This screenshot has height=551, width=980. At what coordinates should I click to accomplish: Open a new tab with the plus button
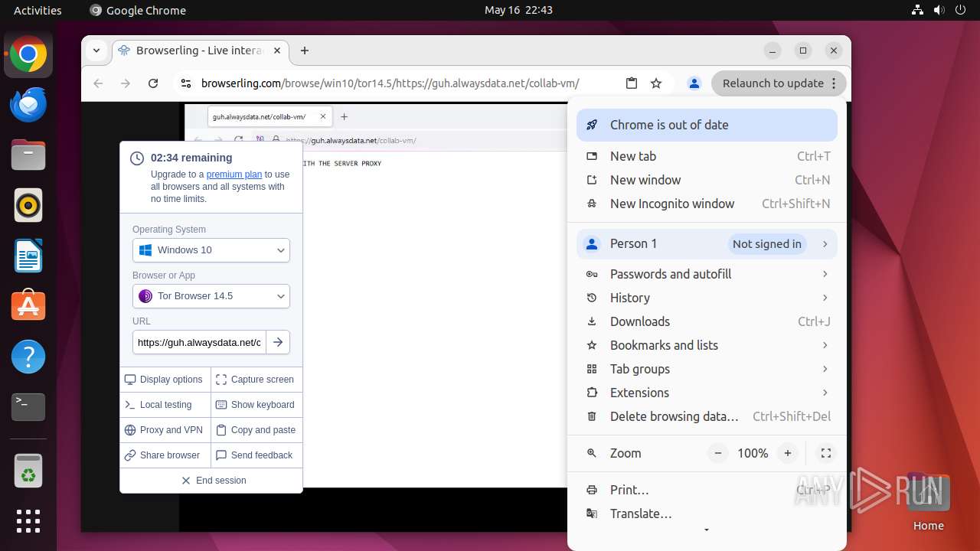(305, 51)
